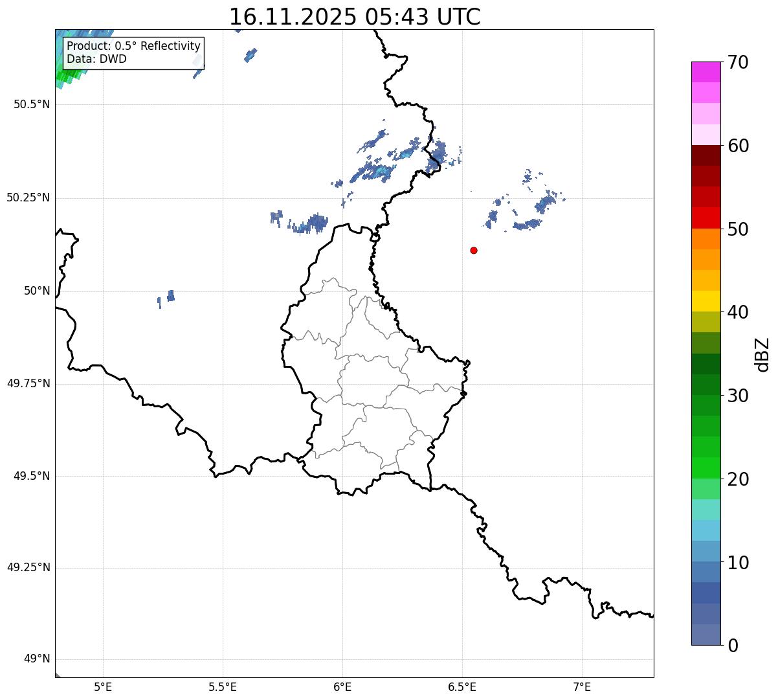The height and width of the screenshot is (700, 778).
Task: Click the 49.75°N latitude label
Action: click(x=28, y=383)
